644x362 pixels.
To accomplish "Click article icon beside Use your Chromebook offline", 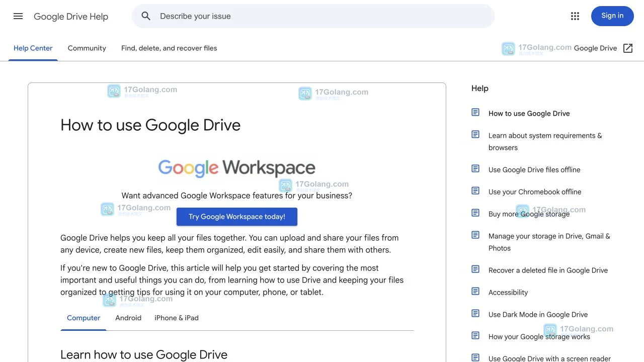I will pos(475,191).
